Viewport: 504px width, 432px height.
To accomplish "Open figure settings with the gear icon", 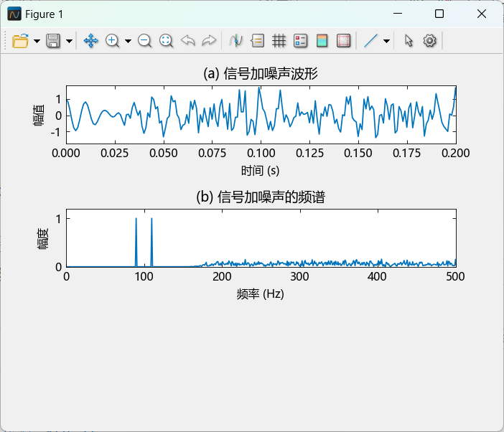I will (x=430, y=41).
